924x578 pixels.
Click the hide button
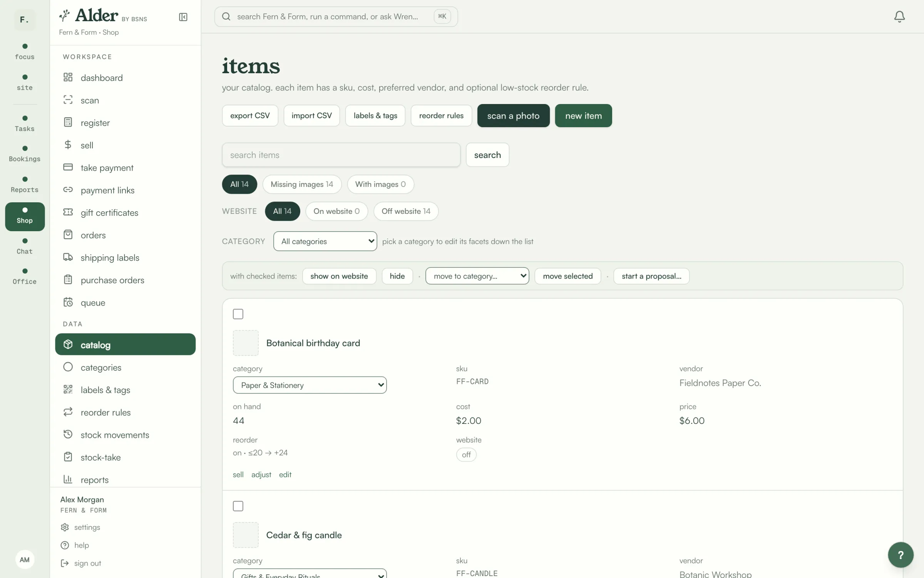397,276
